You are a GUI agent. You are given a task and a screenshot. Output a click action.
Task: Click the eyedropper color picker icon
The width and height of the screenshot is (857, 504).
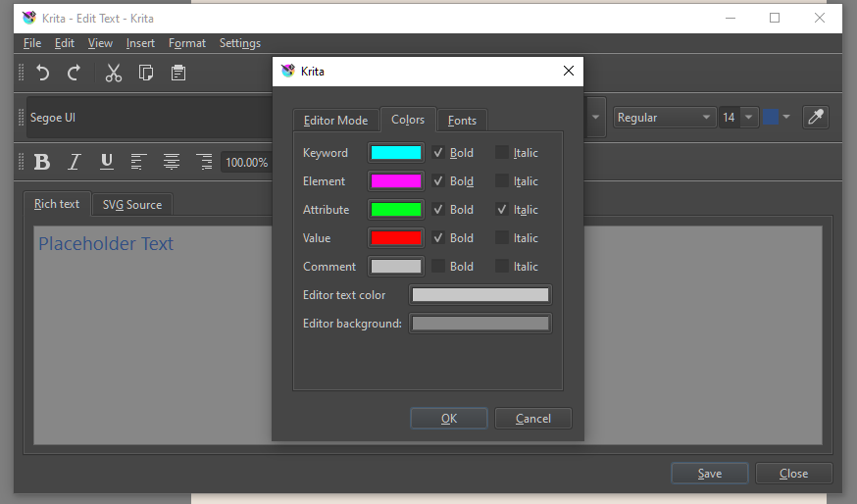coord(815,118)
